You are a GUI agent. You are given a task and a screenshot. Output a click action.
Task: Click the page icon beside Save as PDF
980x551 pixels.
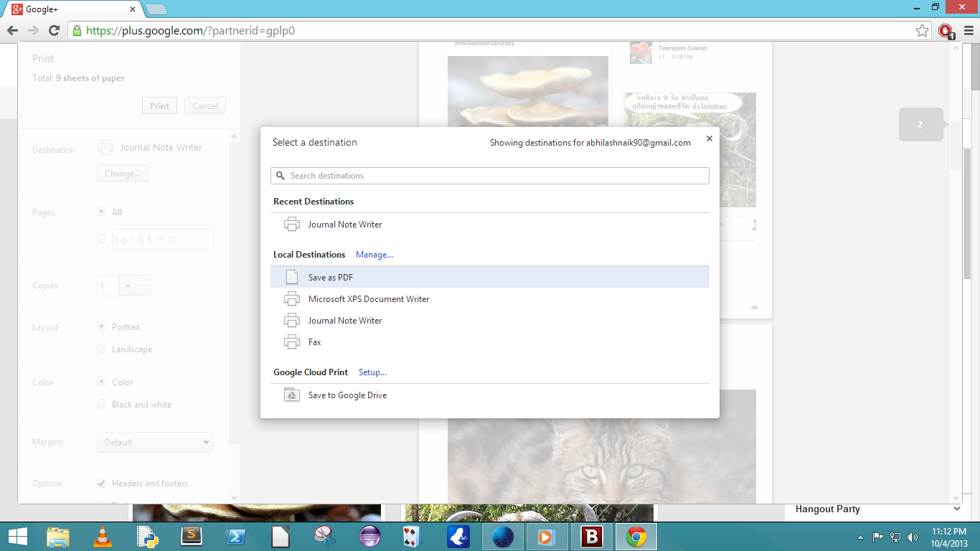[291, 277]
